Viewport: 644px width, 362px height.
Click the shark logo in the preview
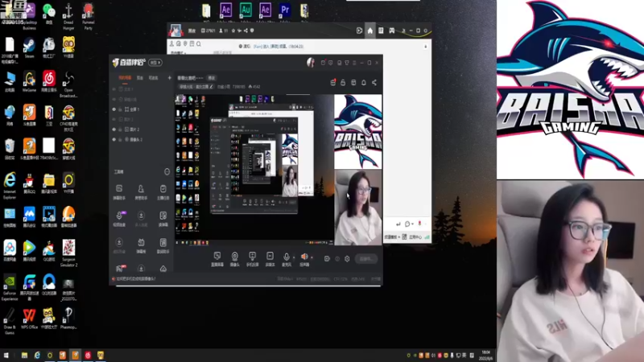pos(357,131)
